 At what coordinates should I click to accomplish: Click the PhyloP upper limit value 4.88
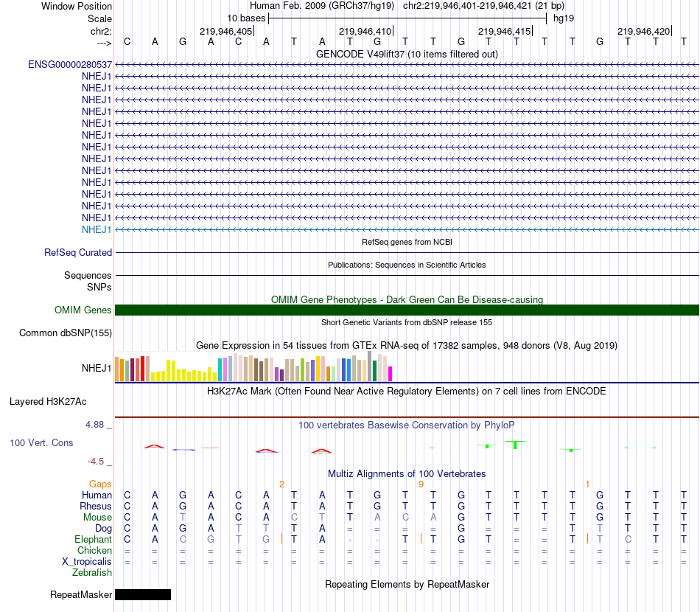[94, 425]
